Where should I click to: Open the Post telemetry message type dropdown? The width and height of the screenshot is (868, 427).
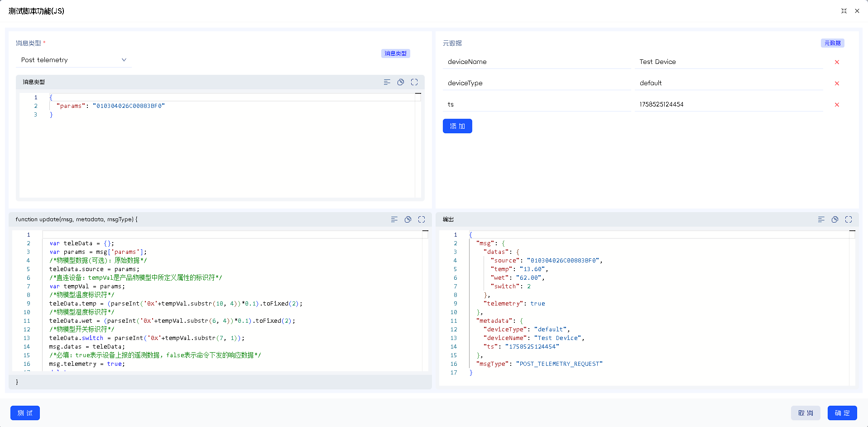pyautogui.click(x=73, y=60)
